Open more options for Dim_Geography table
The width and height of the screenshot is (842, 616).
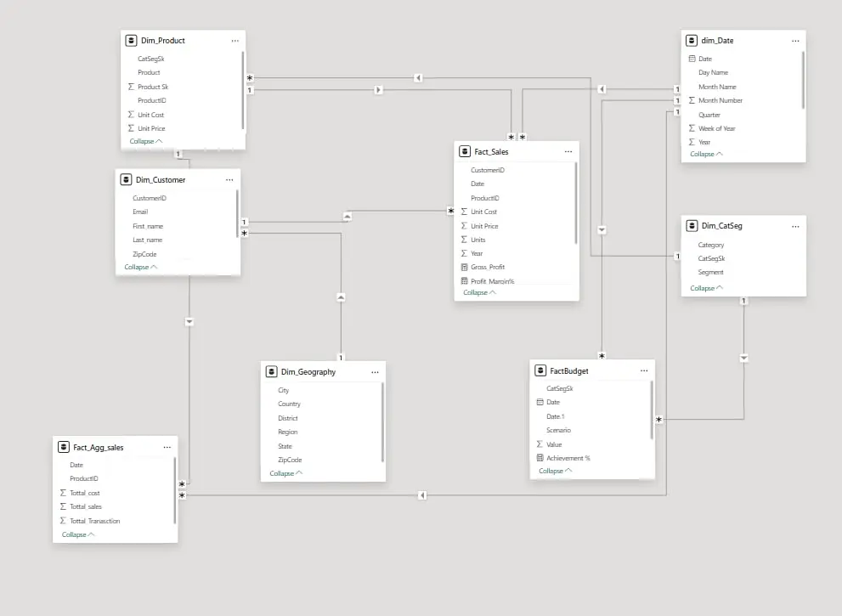coord(375,372)
